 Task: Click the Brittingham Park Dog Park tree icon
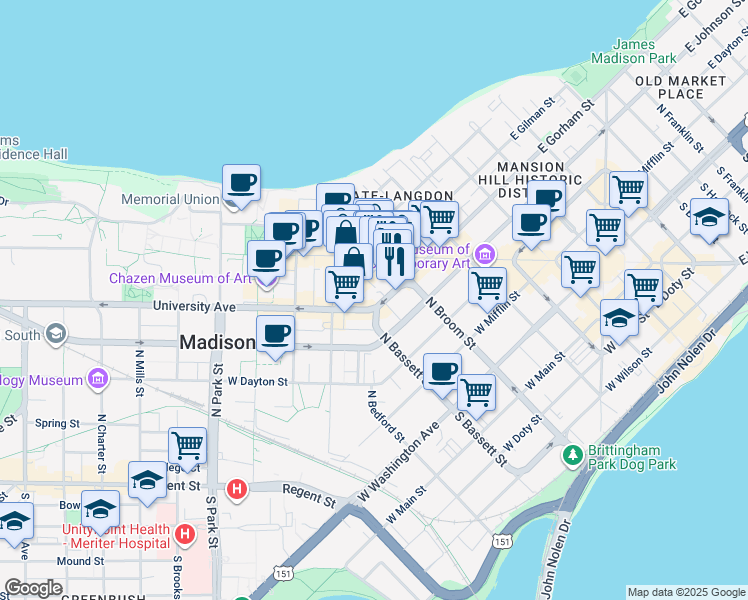pos(573,455)
